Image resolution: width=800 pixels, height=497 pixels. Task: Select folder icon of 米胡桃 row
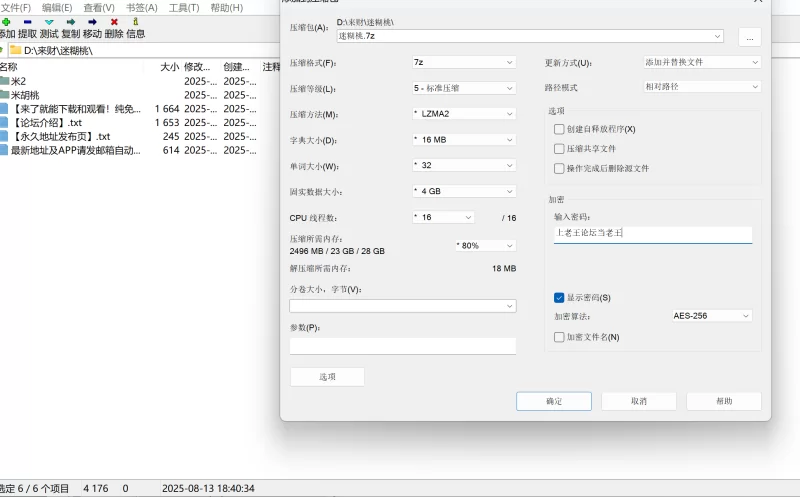point(5,94)
